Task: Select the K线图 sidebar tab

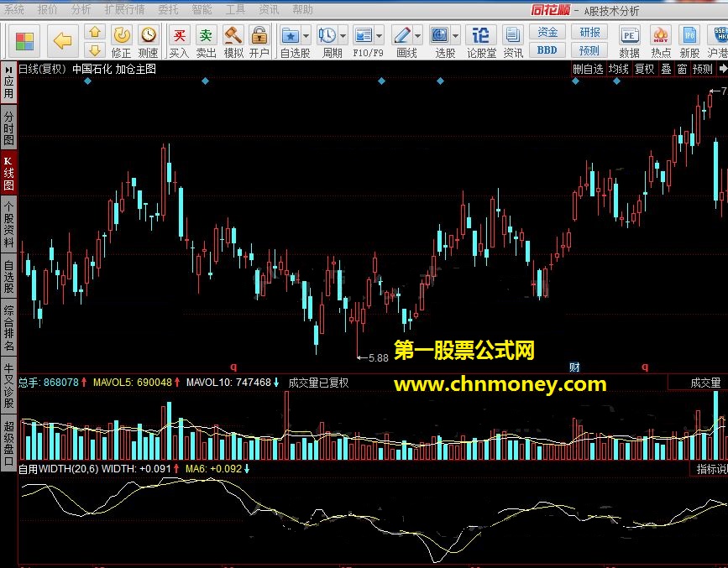Action: [8, 173]
